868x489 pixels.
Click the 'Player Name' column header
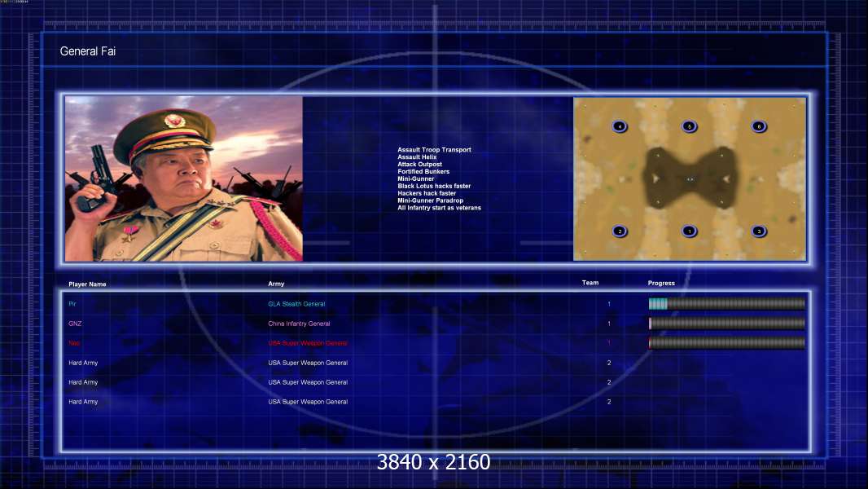coord(87,284)
